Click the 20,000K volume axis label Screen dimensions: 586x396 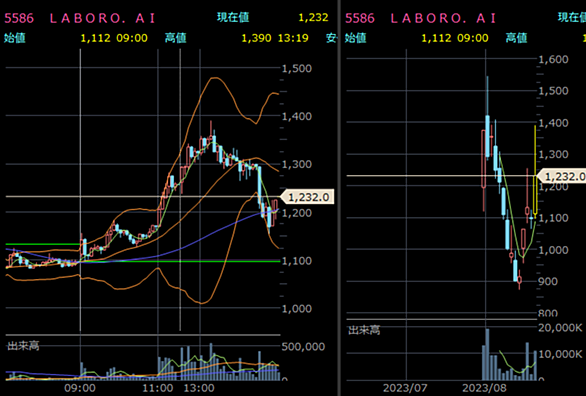point(561,328)
